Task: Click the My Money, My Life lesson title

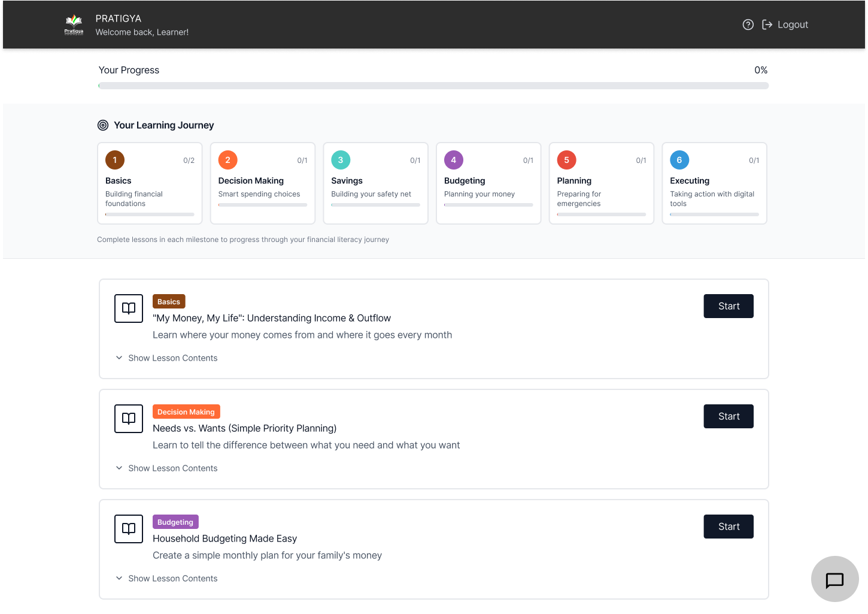Action: [x=272, y=318]
